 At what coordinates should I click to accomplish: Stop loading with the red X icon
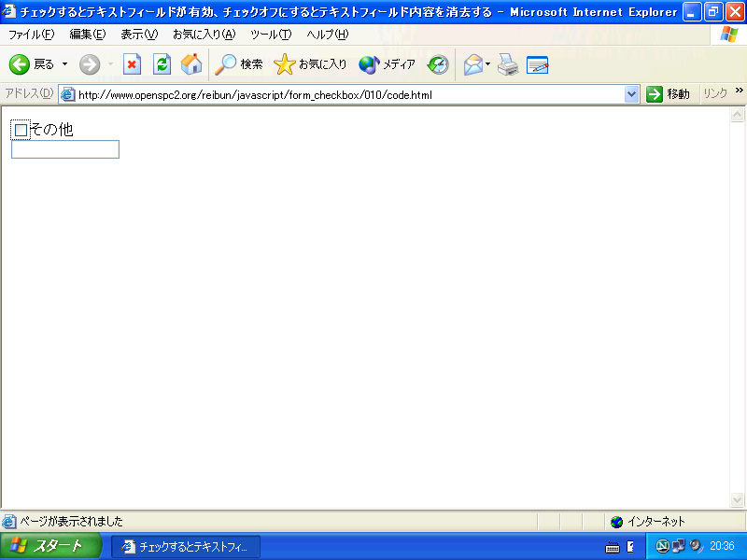(x=132, y=64)
